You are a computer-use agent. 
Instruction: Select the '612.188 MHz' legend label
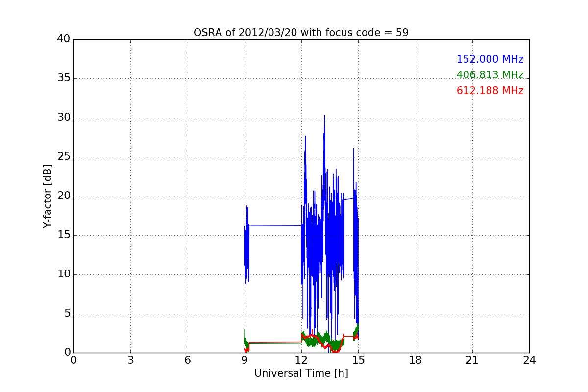[490, 91]
